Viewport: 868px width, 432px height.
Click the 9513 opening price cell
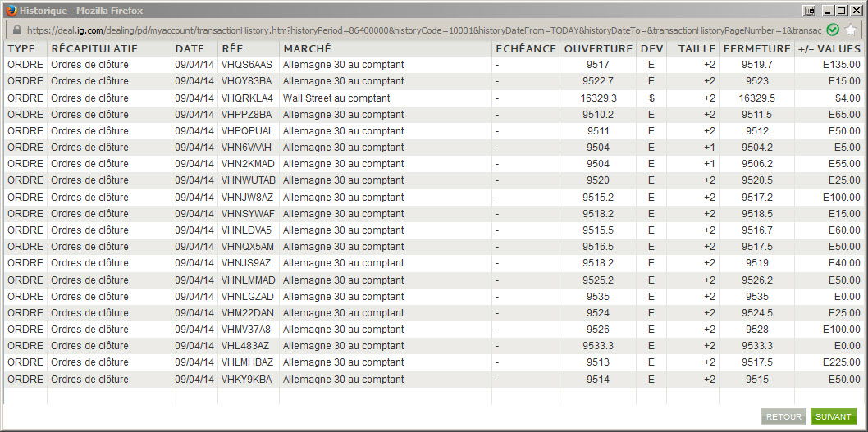(x=598, y=362)
